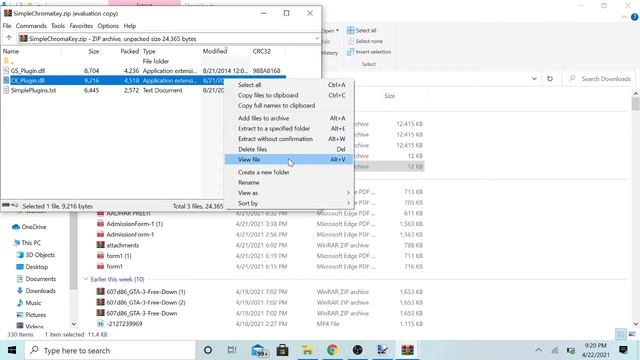Click the parent folder '..' entry

8,61
